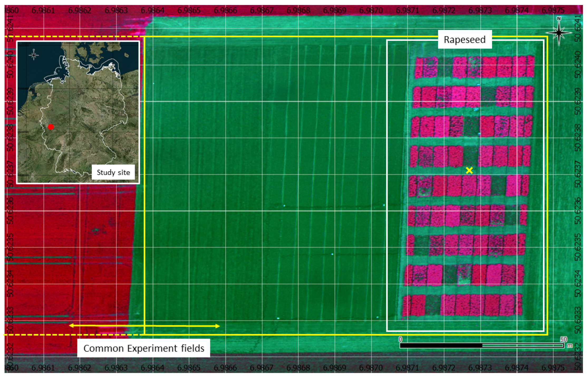Select the Study site label
The image size is (588, 378).
point(113,172)
